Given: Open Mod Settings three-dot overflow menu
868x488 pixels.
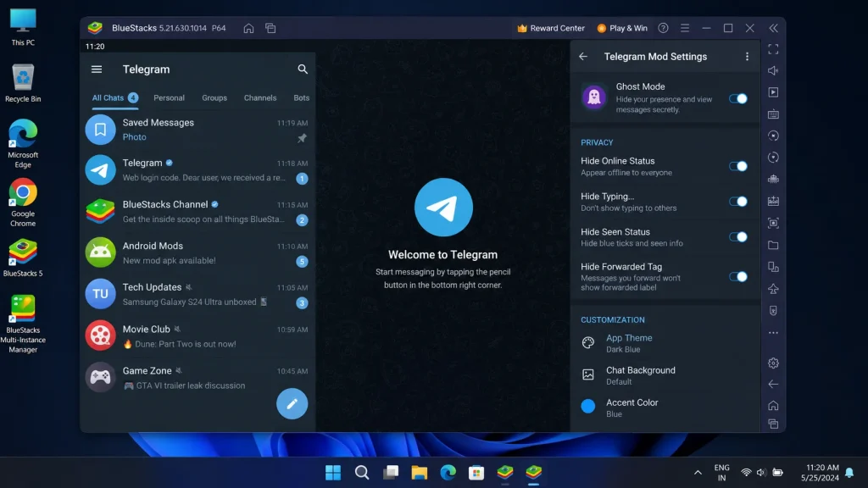Looking at the screenshot, I should click(747, 57).
